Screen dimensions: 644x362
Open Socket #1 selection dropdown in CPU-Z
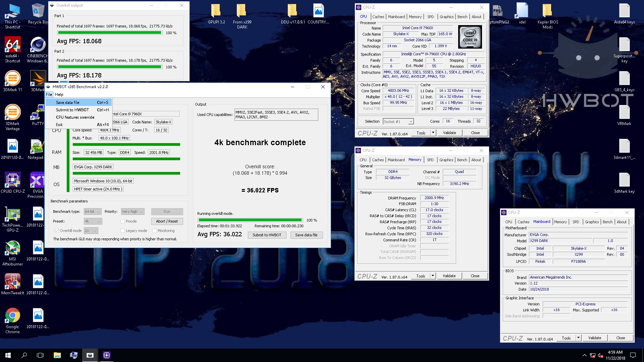pos(398,121)
